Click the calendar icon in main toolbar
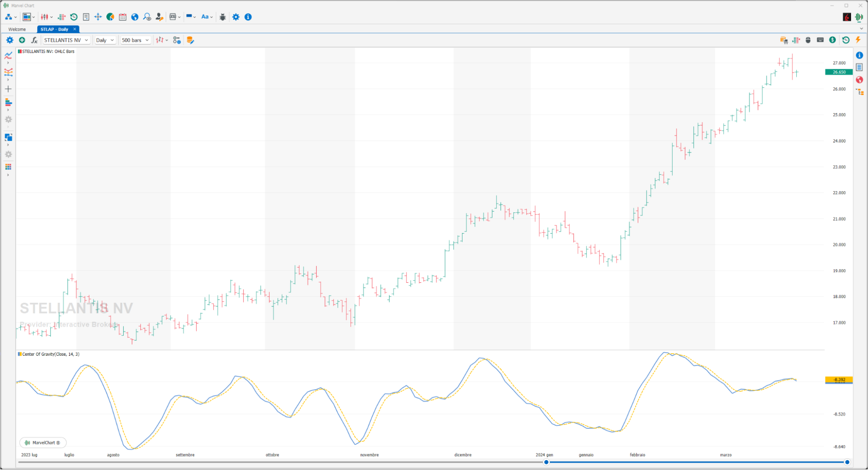 click(122, 17)
